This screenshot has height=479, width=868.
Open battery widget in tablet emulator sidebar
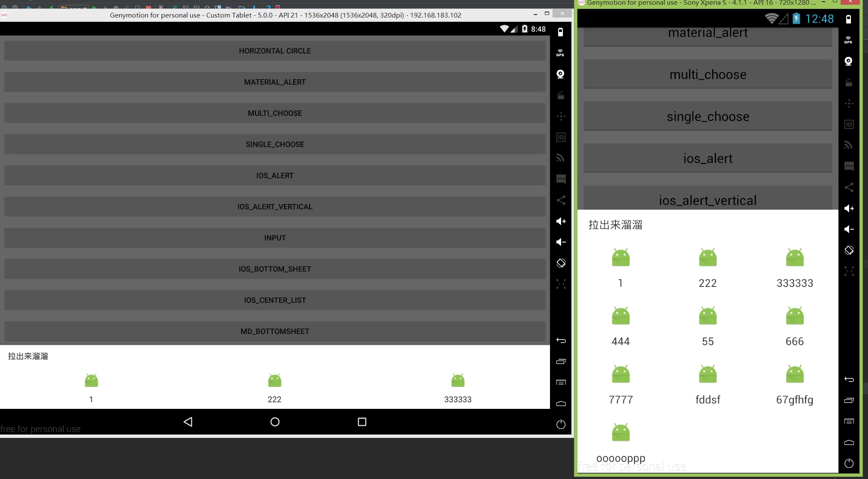pyautogui.click(x=560, y=32)
